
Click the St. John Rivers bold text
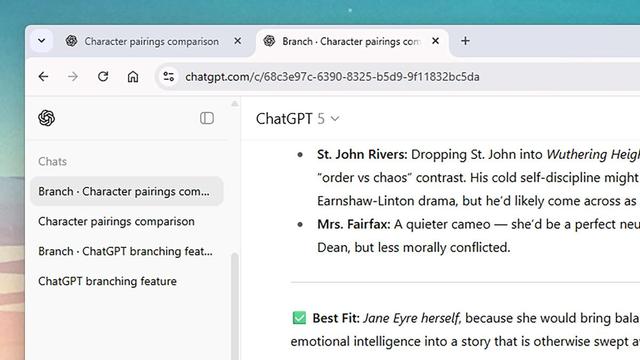(x=362, y=154)
